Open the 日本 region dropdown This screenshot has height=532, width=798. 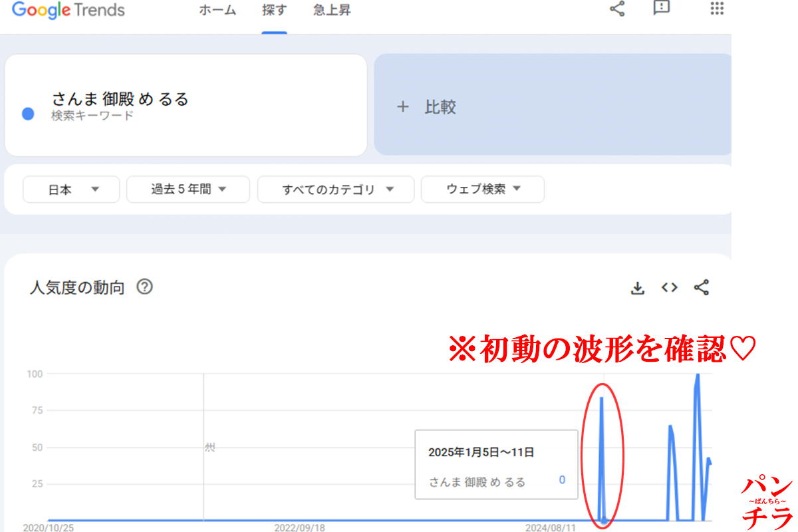(x=70, y=189)
